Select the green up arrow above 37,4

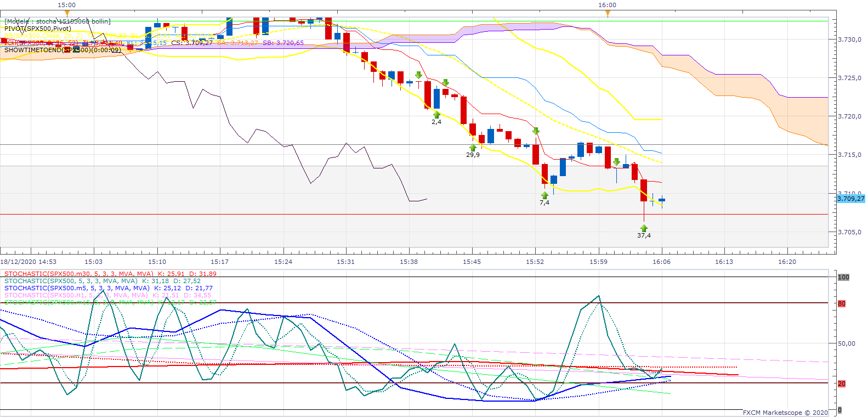[644, 228]
